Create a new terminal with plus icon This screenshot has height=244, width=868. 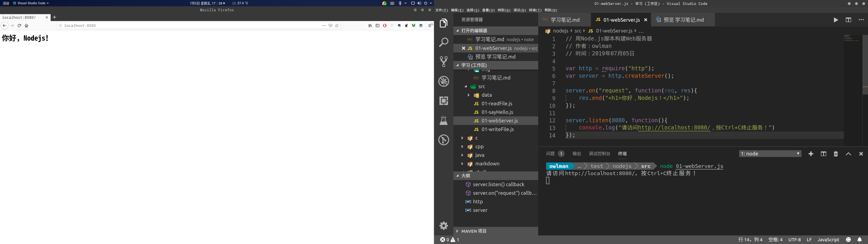tap(811, 154)
